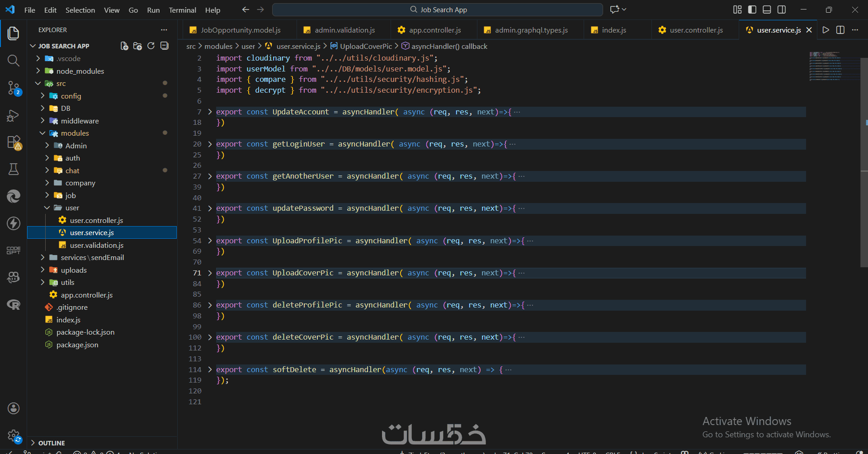Click the Job Search App command center
Screen dimensions: 868x454
438,9
